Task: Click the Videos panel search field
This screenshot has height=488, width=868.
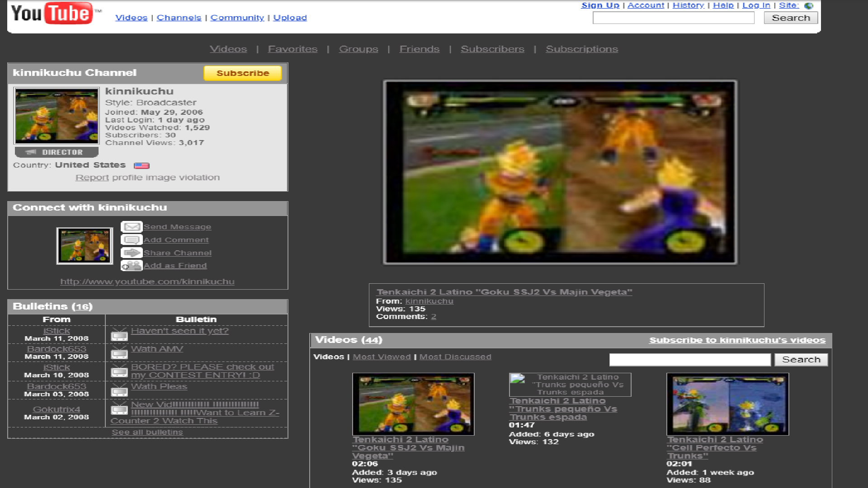Action: [690, 360]
